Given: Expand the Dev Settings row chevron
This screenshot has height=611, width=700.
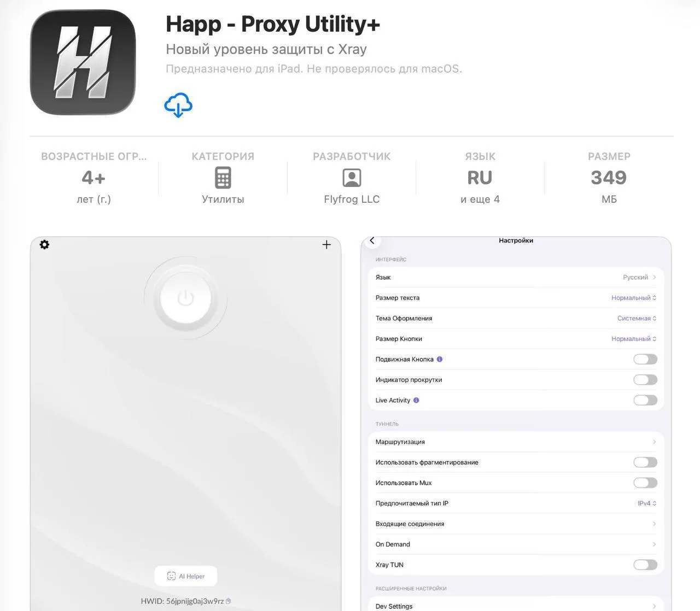Looking at the screenshot, I should click(654, 606).
